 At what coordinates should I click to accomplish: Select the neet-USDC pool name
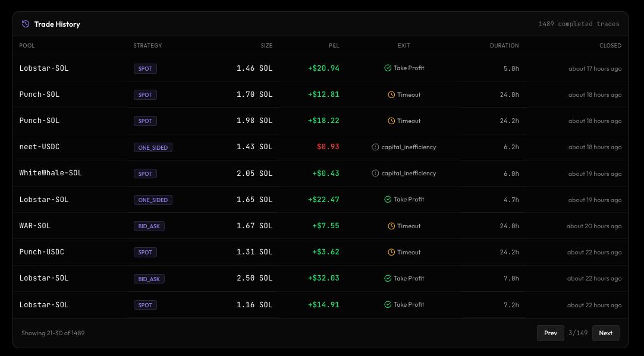point(39,147)
